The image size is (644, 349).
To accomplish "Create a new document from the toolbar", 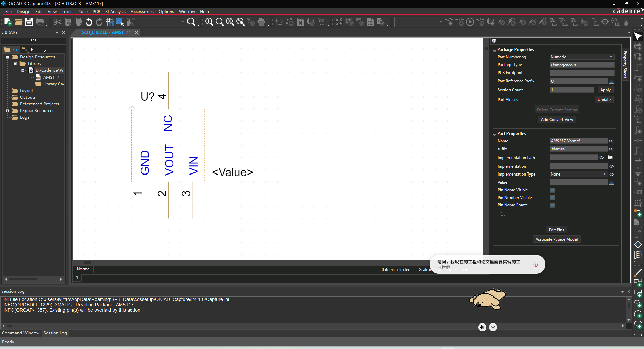I will click(x=8, y=22).
